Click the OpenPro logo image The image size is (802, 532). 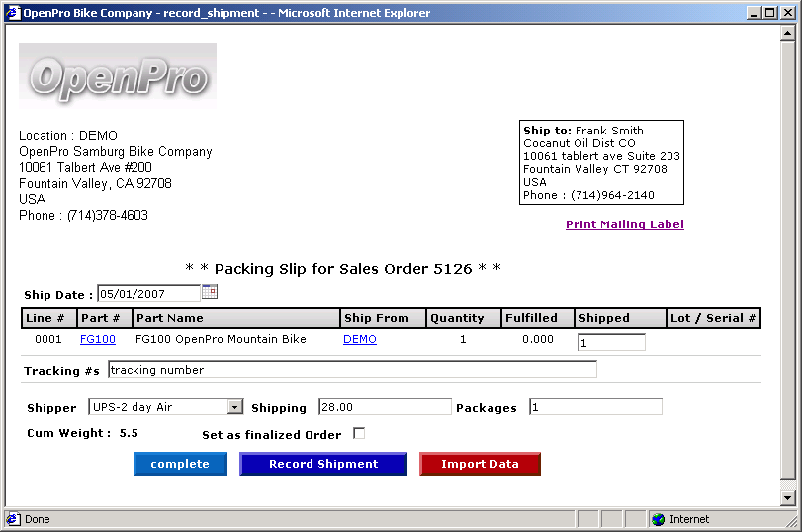[118, 72]
